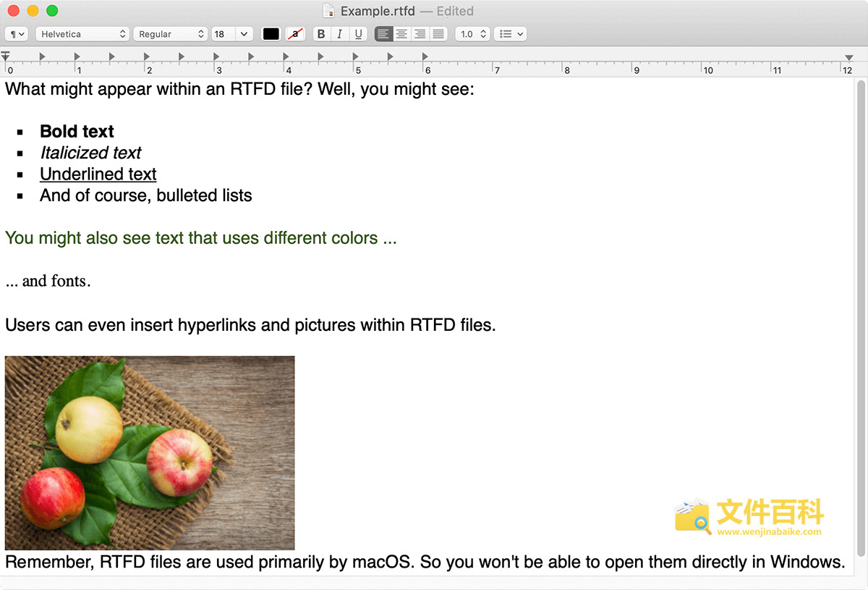Screen dimensions: 868x590
Task: Minimize the window with the yellow button
Action: point(33,11)
